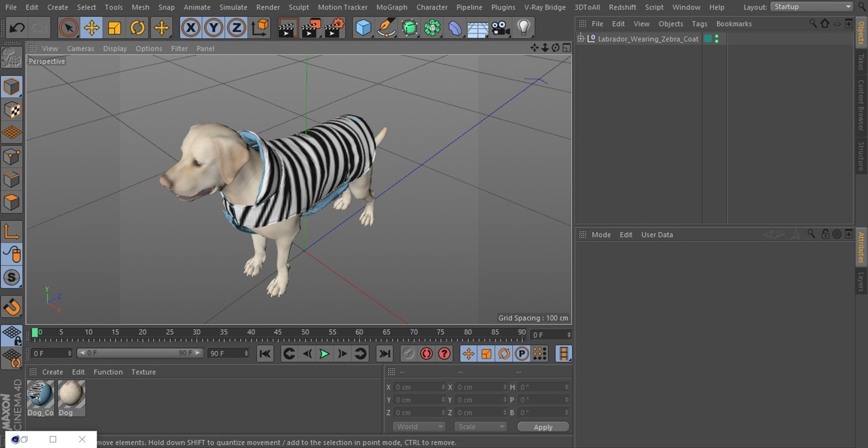Go to end of animation
The width and height of the screenshot is (868, 448).
(x=385, y=354)
